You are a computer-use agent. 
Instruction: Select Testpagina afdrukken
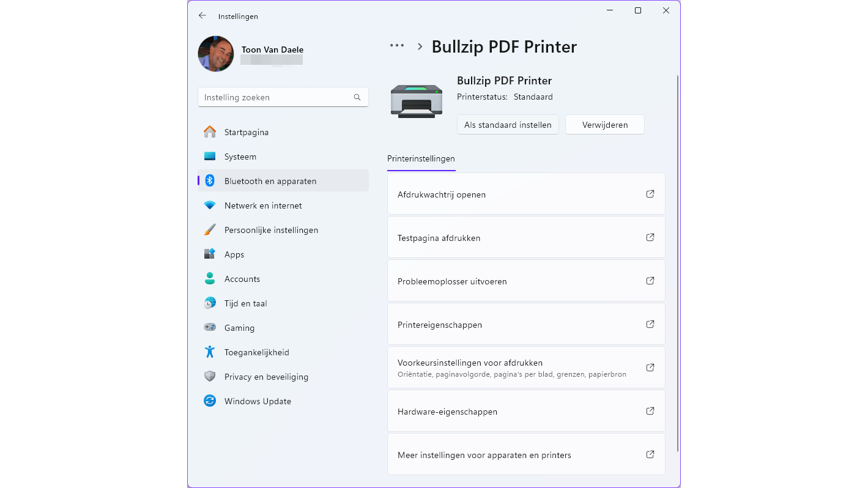click(x=526, y=237)
